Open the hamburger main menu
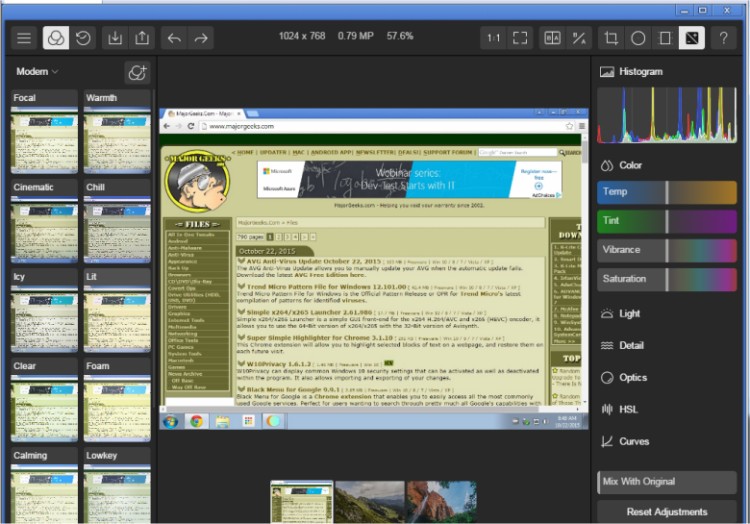 (23, 38)
